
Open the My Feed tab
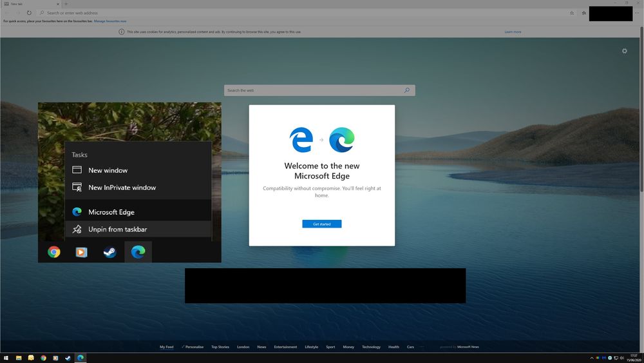click(x=166, y=347)
